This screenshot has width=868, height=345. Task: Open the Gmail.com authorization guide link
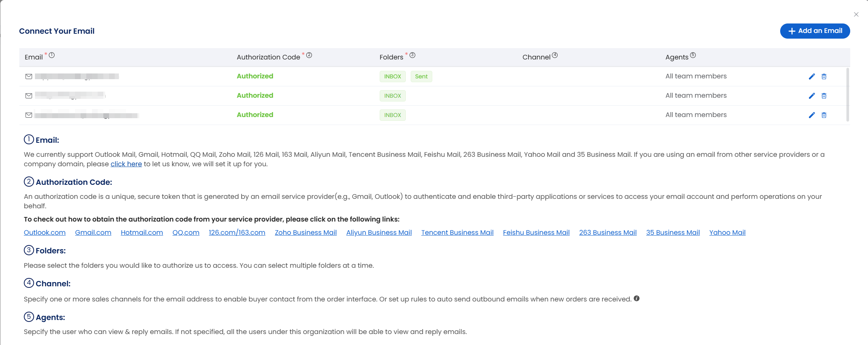93,233
